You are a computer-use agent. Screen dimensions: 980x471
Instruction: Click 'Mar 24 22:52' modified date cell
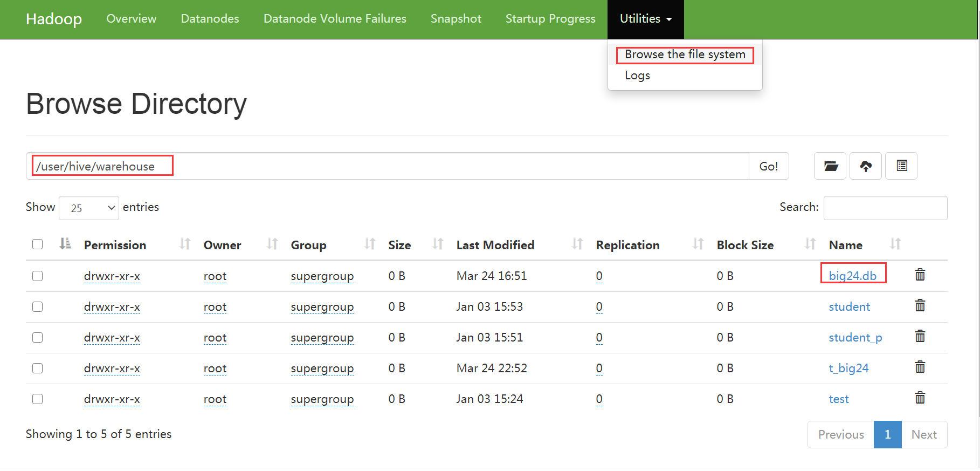point(492,368)
